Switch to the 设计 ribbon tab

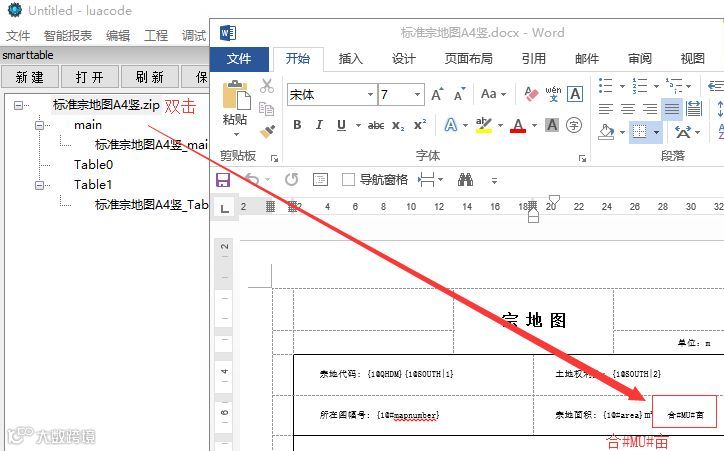click(404, 59)
